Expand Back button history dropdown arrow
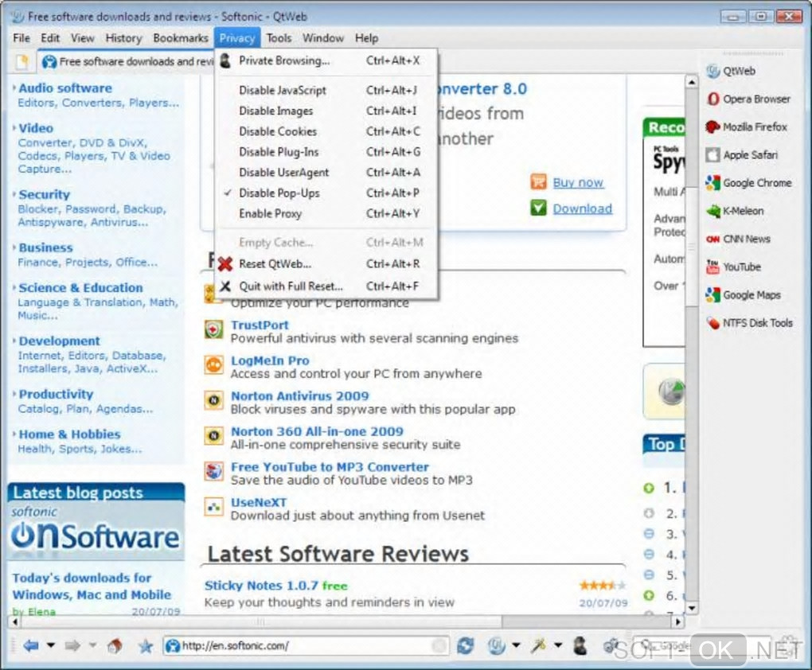The height and width of the screenshot is (670, 812). [x=51, y=645]
